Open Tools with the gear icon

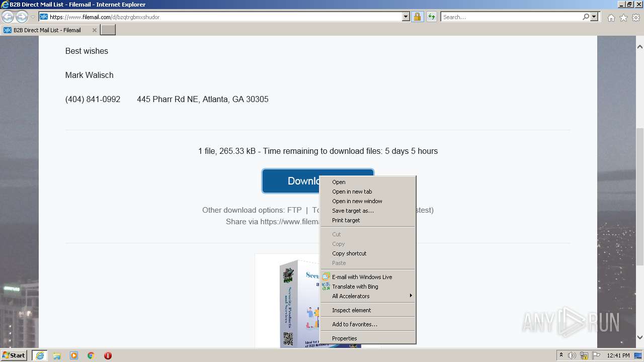636,18
